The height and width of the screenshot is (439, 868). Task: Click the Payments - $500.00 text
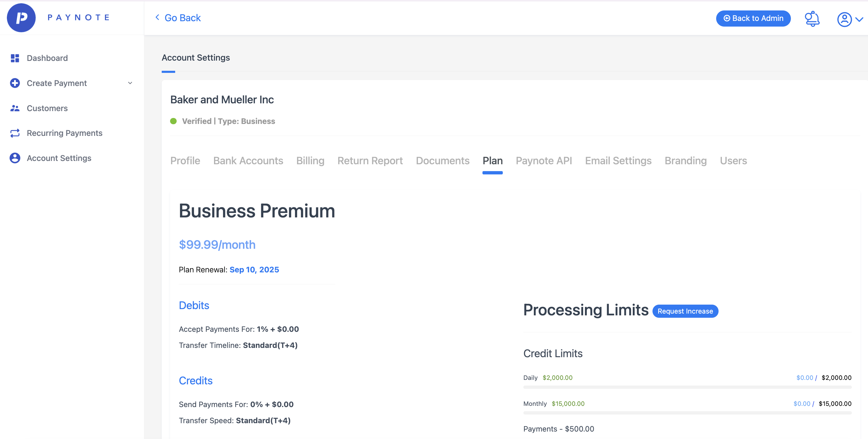pos(558,429)
